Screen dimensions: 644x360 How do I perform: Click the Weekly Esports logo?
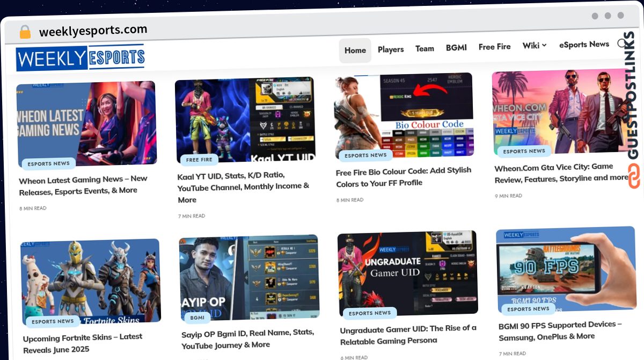80,57
